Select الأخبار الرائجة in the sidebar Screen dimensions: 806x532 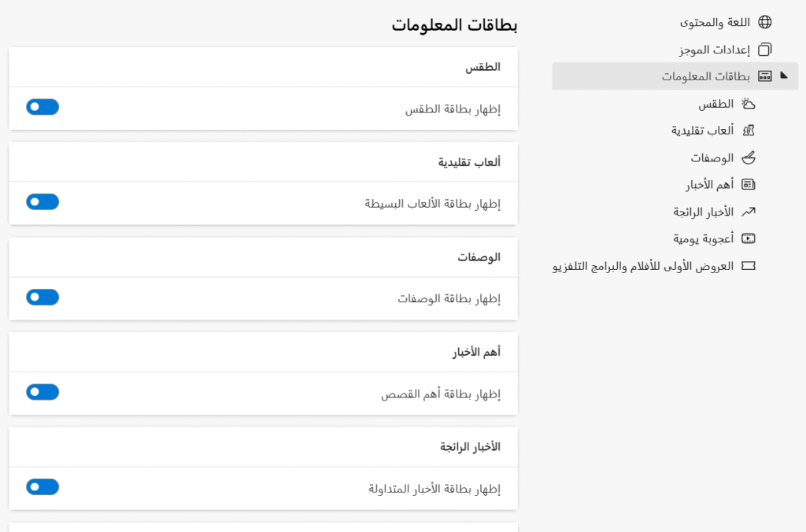coord(703,212)
